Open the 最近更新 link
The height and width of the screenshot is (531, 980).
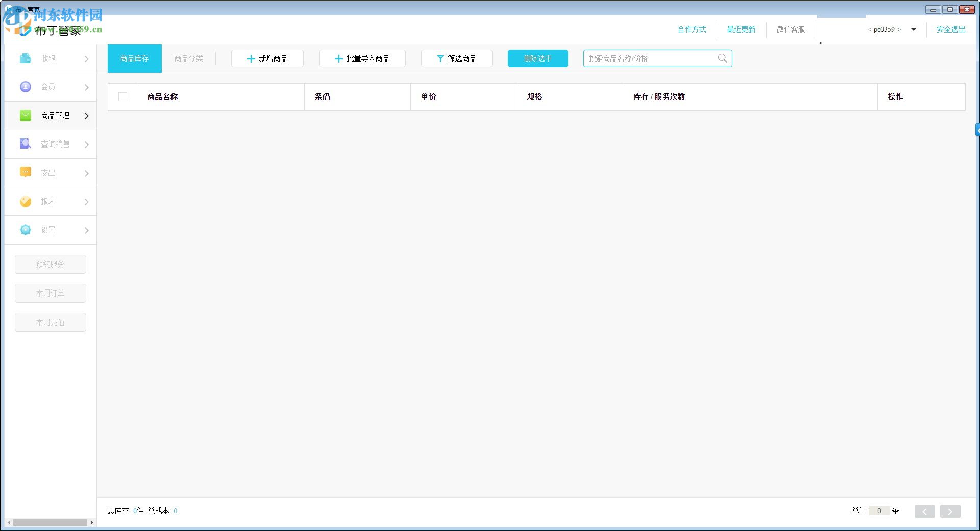[741, 29]
